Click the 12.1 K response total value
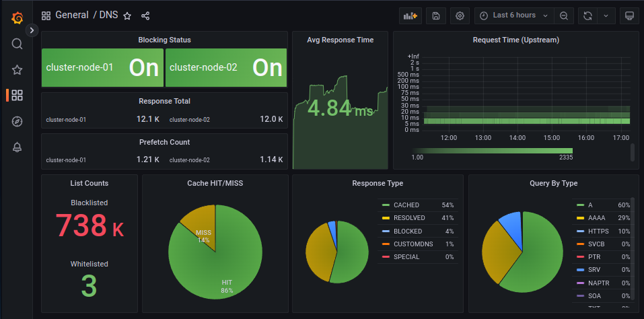The height and width of the screenshot is (319, 644). 148,120
